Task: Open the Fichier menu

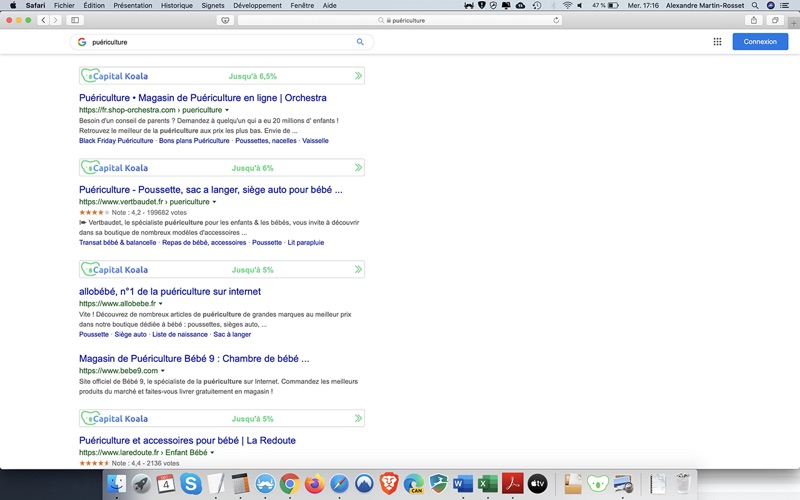Action: (x=64, y=5)
